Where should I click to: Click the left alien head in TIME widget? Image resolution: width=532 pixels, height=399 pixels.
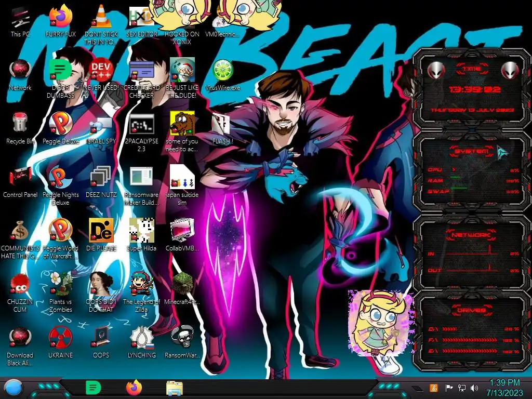(436, 70)
